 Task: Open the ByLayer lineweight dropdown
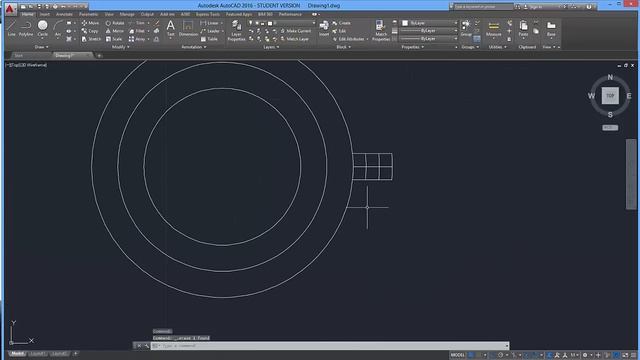429,31
